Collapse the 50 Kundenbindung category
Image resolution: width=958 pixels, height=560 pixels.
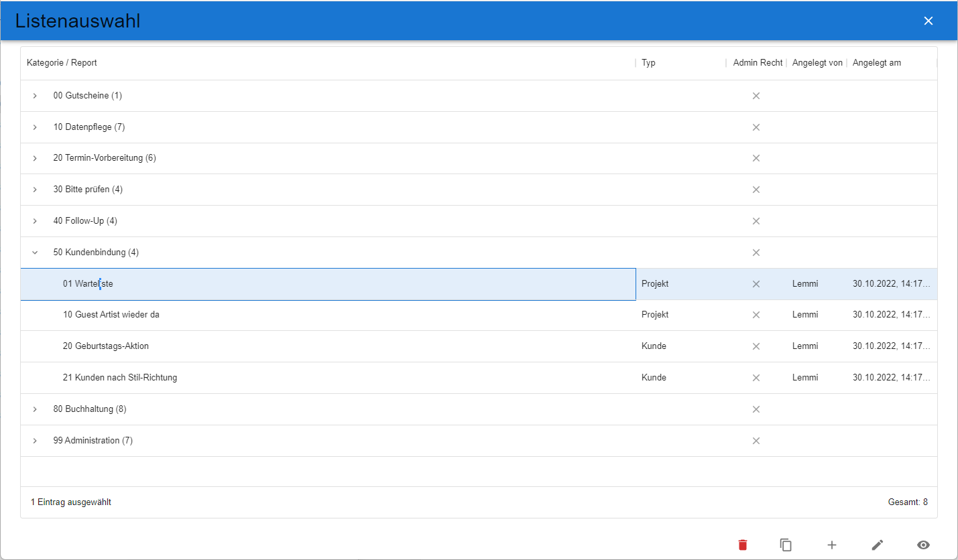(35, 253)
